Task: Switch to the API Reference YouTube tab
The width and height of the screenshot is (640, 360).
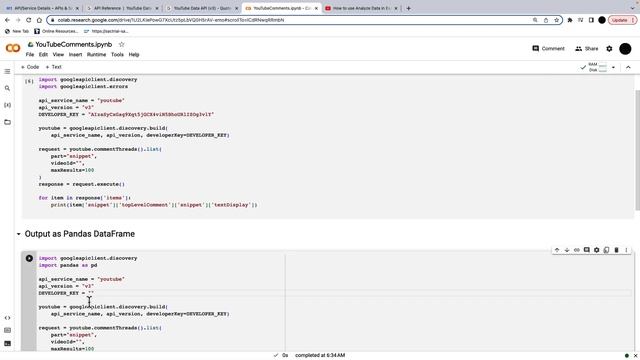Action: click(121, 8)
